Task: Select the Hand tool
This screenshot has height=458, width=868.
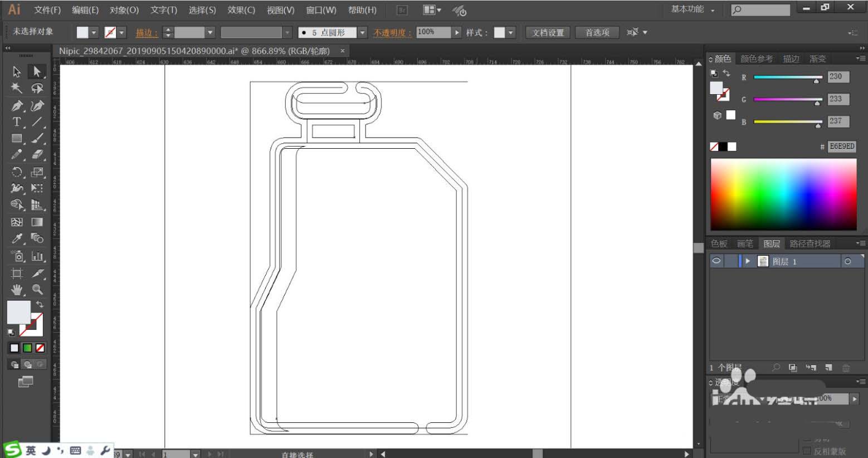Action: point(17,290)
